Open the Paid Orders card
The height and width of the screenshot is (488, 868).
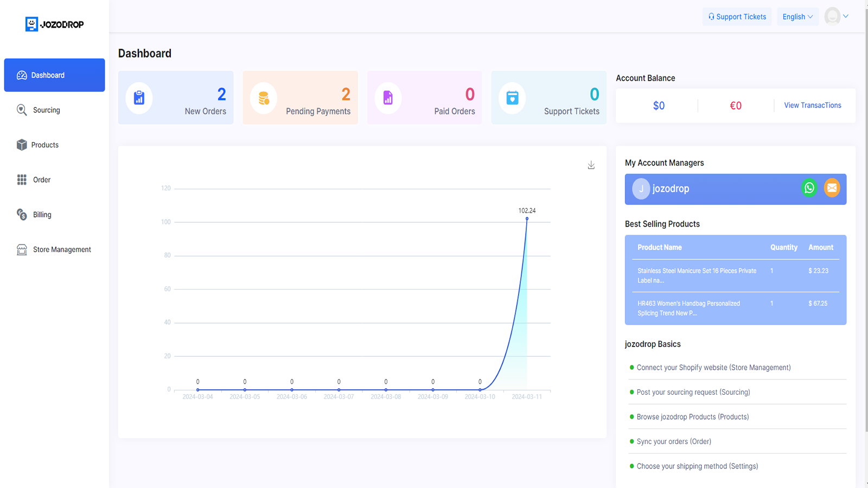pyautogui.click(x=425, y=98)
